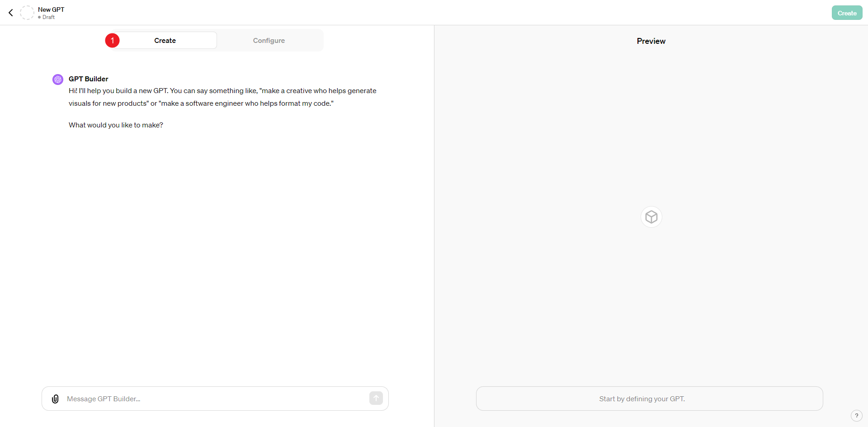
Task: Click the cube icon in the Preview pane
Action: click(651, 217)
